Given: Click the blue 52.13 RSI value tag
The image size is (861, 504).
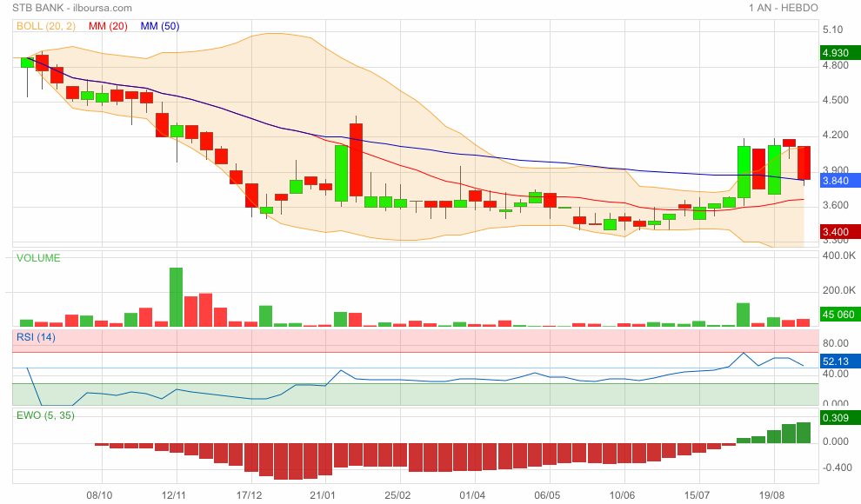Looking at the screenshot, I should point(840,361).
